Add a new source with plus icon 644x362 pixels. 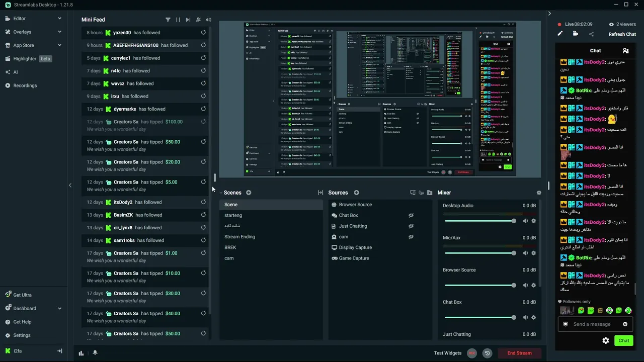click(x=356, y=193)
